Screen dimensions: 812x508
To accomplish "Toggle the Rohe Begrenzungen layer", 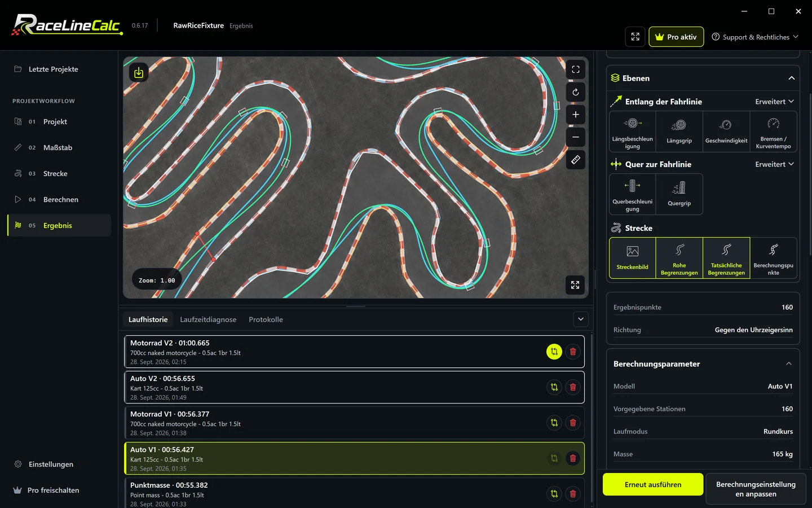I will click(679, 258).
